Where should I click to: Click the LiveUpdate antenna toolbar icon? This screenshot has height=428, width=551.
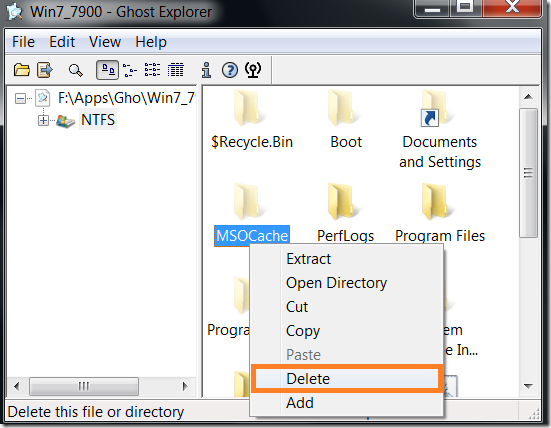tap(253, 70)
